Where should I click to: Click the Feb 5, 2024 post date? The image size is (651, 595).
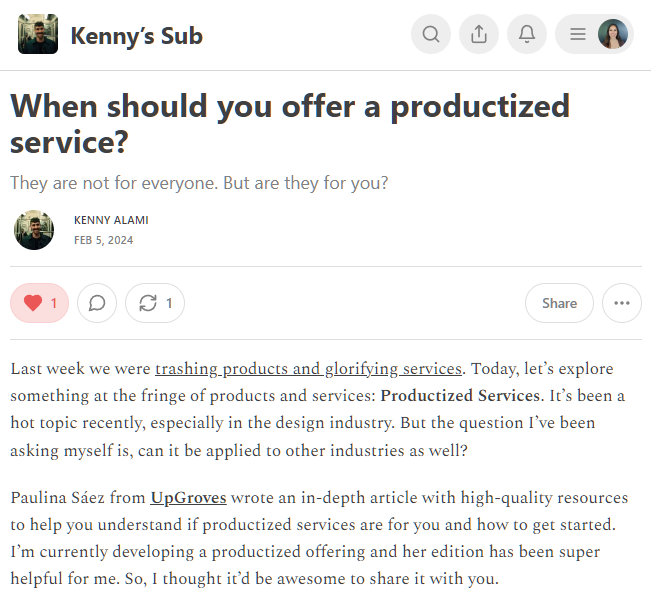pos(103,240)
